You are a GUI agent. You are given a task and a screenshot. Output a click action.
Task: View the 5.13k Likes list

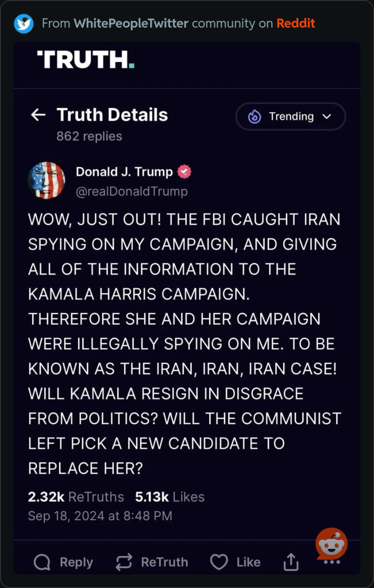(169, 497)
